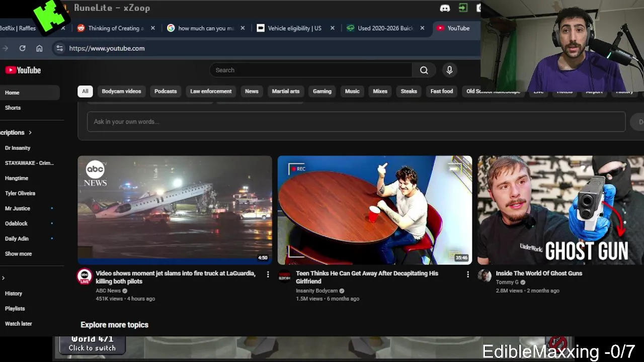Open more options for LaGuardia jet video
Image resolution: width=644 pixels, height=362 pixels.
click(x=268, y=275)
